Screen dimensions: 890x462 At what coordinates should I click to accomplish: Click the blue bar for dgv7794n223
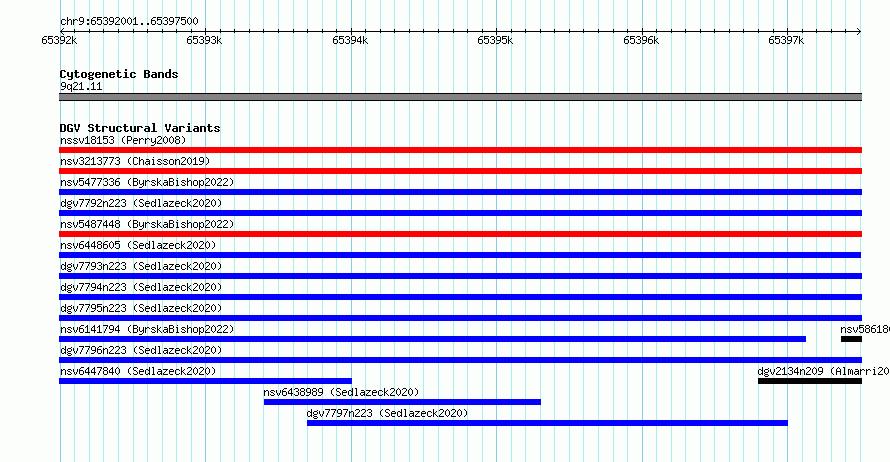click(x=460, y=297)
